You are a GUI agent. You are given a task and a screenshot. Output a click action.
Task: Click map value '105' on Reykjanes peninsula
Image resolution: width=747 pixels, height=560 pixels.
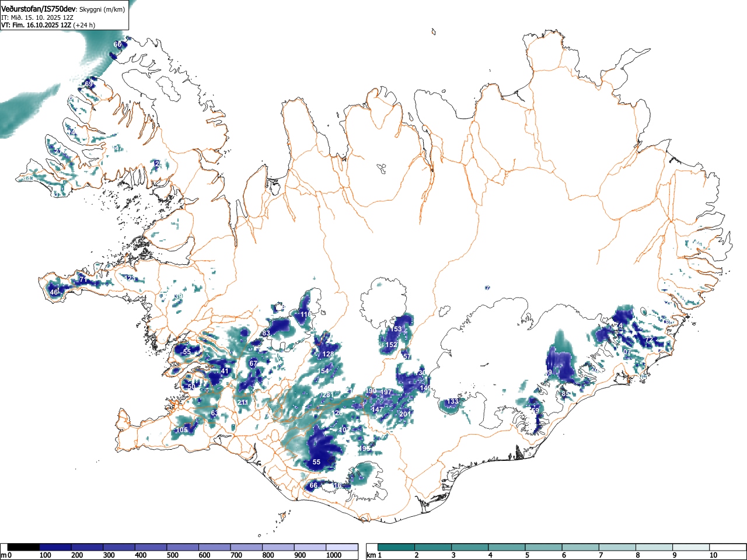click(182, 430)
